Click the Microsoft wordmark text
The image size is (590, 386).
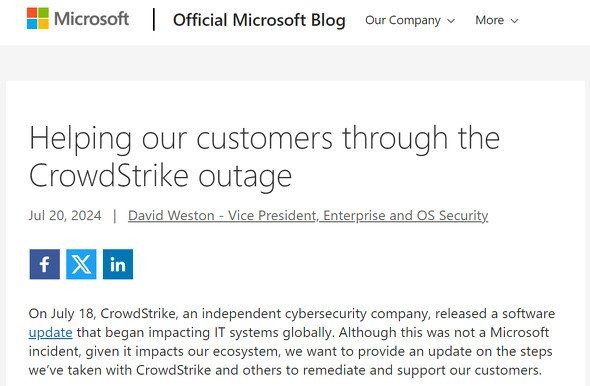[x=91, y=19]
